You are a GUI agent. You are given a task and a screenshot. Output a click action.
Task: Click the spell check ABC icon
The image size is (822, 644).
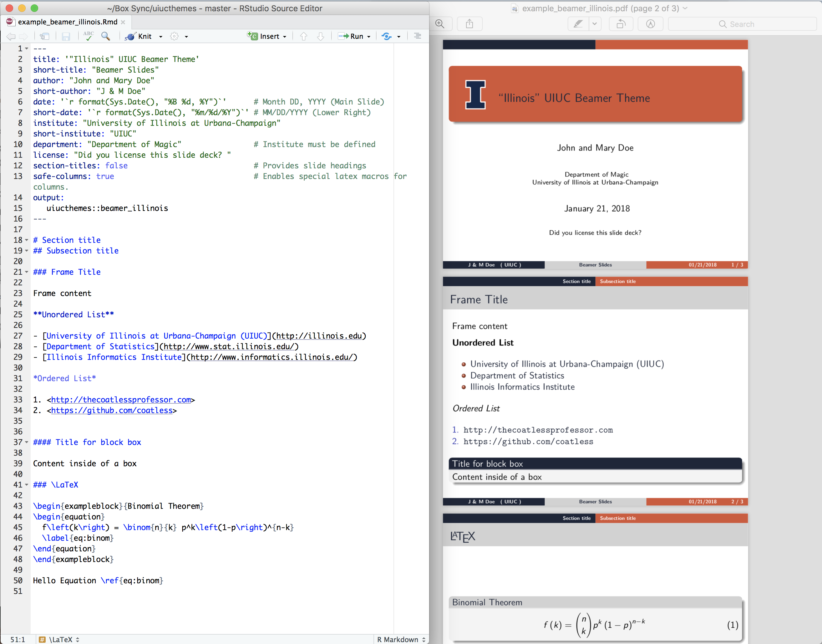(x=89, y=36)
